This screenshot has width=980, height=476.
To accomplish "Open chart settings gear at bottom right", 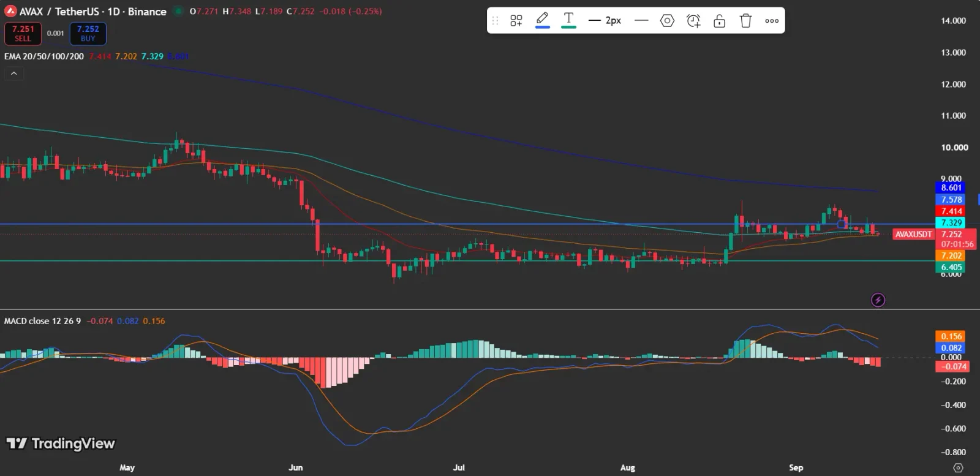I will click(959, 467).
